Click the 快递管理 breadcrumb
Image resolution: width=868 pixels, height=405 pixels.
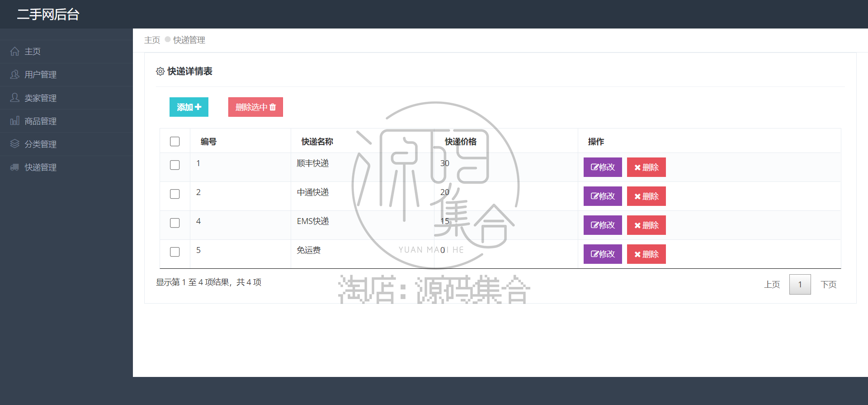[189, 40]
